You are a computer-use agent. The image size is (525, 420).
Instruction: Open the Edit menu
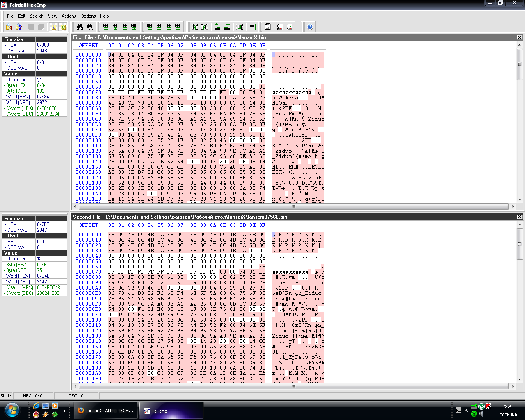tap(22, 16)
